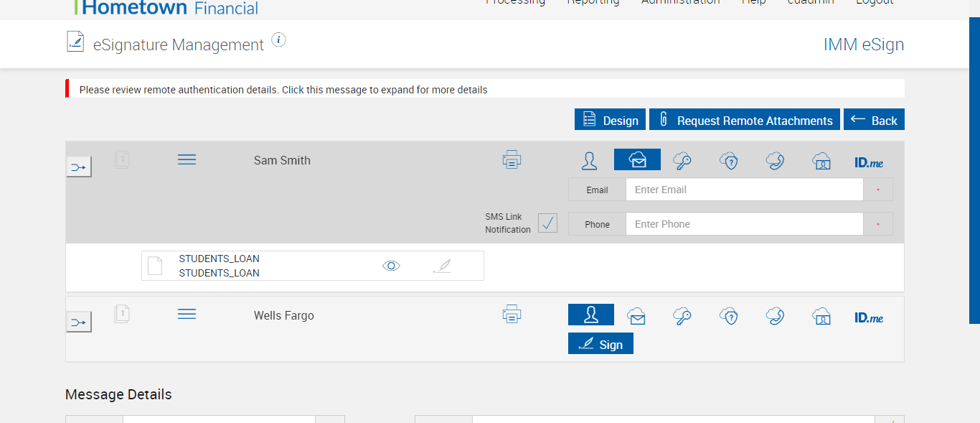
Task: Click the Request Remote Attachments button
Action: pyautogui.click(x=745, y=120)
